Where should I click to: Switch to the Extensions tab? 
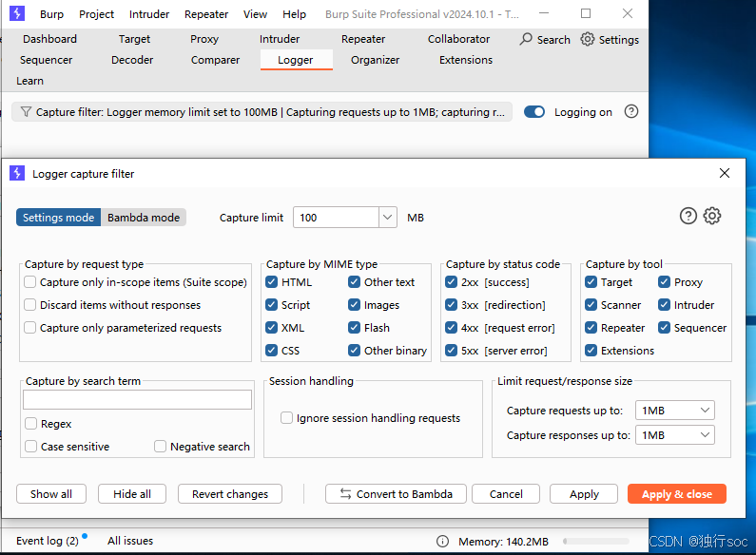466,60
